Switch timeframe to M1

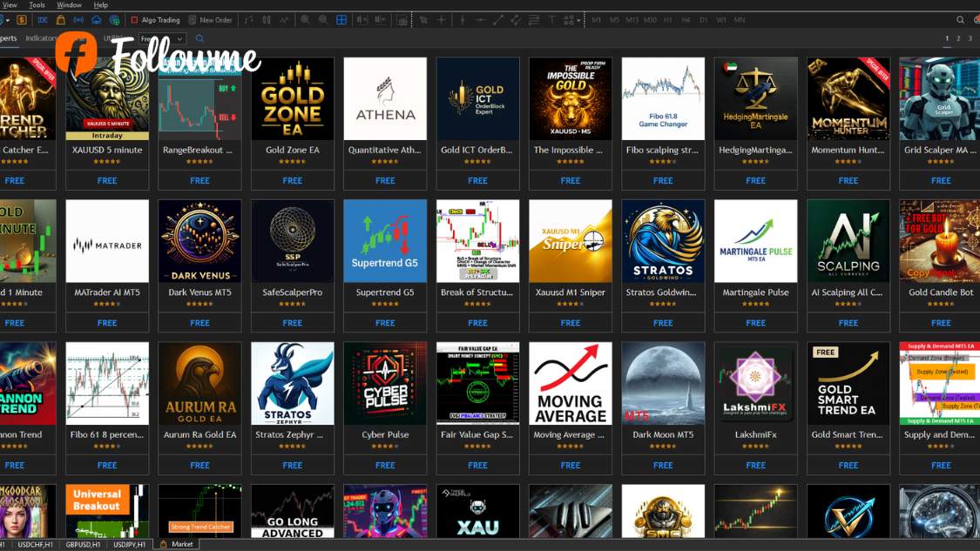pyautogui.click(x=596, y=20)
